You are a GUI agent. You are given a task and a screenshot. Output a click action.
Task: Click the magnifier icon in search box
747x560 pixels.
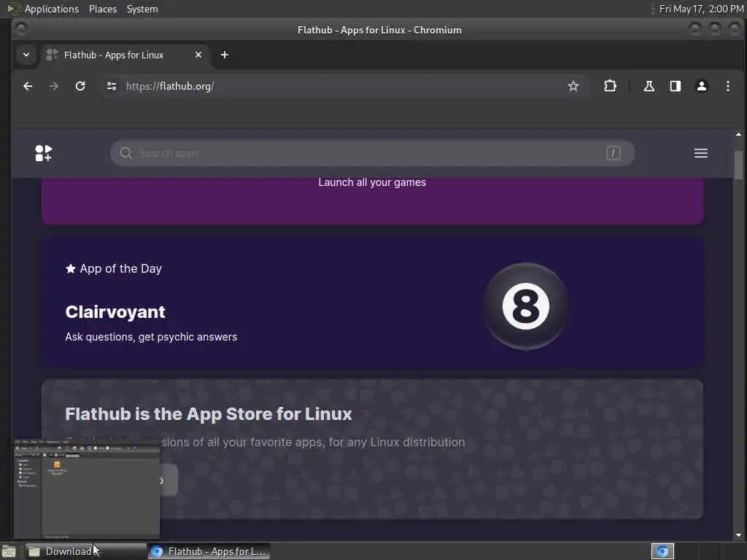click(x=125, y=153)
